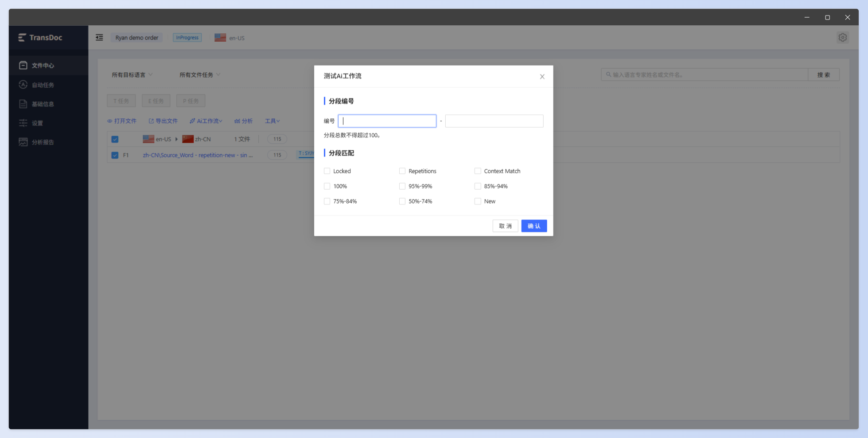This screenshot has width=868, height=438.
Task: Enable the 50%-74% checkbox
Action: pos(402,201)
